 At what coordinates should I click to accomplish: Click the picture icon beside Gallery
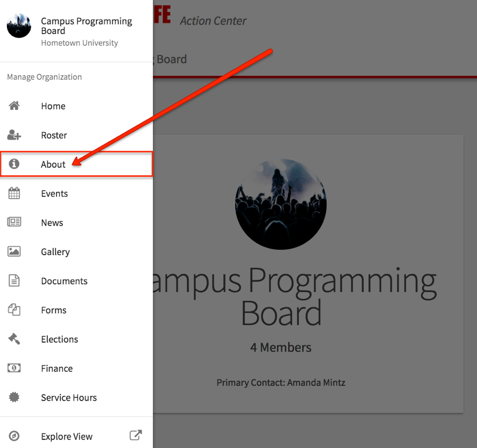14,251
